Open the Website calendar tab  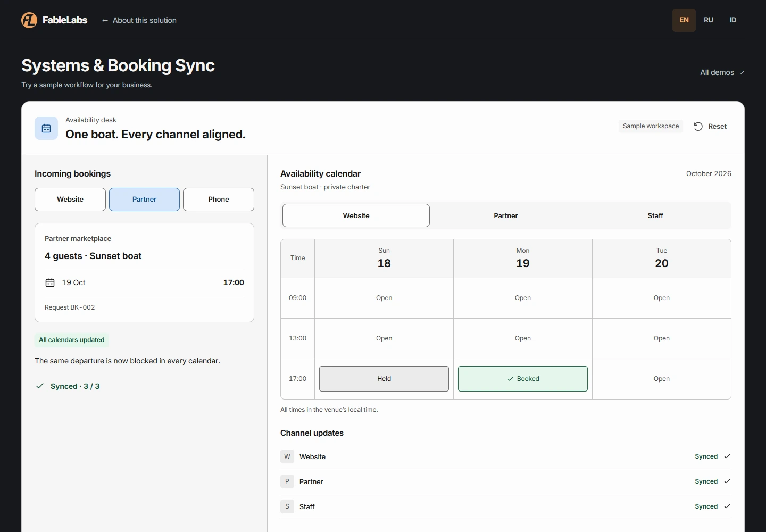tap(356, 215)
